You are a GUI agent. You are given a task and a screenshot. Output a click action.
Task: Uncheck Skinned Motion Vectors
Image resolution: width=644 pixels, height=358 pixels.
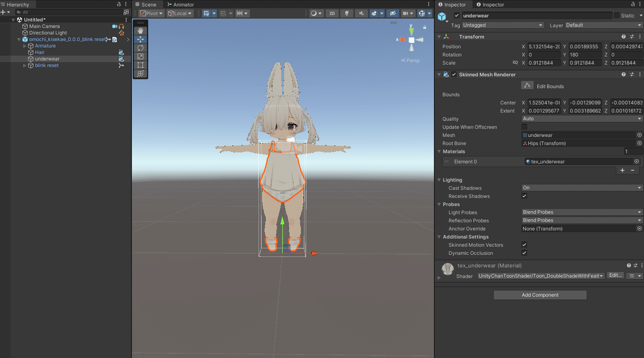click(x=524, y=245)
